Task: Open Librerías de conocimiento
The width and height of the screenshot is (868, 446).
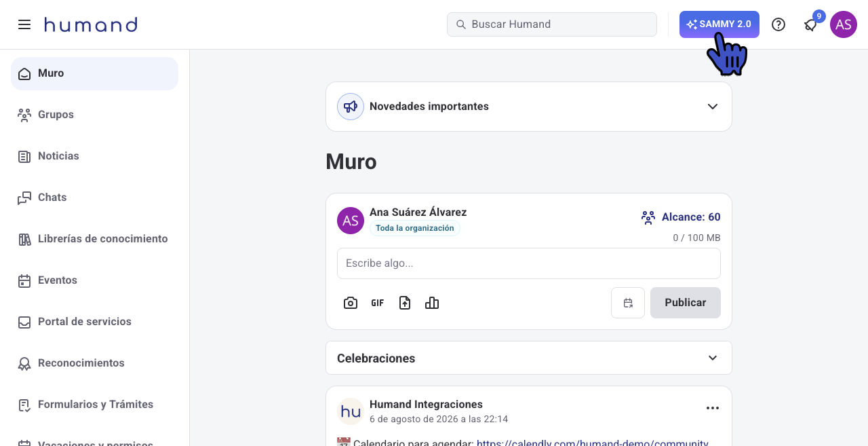Action: click(94, 239)
